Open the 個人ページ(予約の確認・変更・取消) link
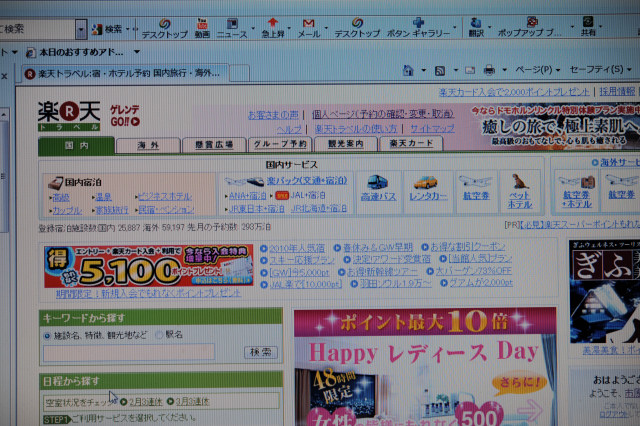The image size is (640, 426). [383, 114]
